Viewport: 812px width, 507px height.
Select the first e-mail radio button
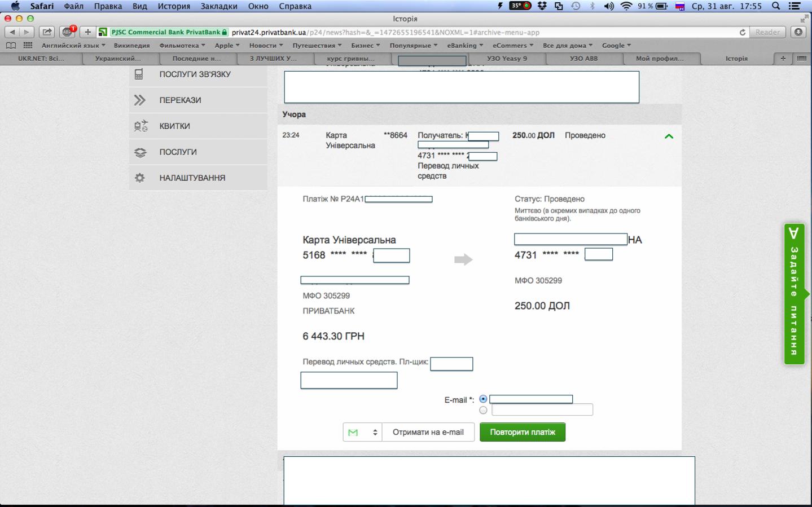483,399
